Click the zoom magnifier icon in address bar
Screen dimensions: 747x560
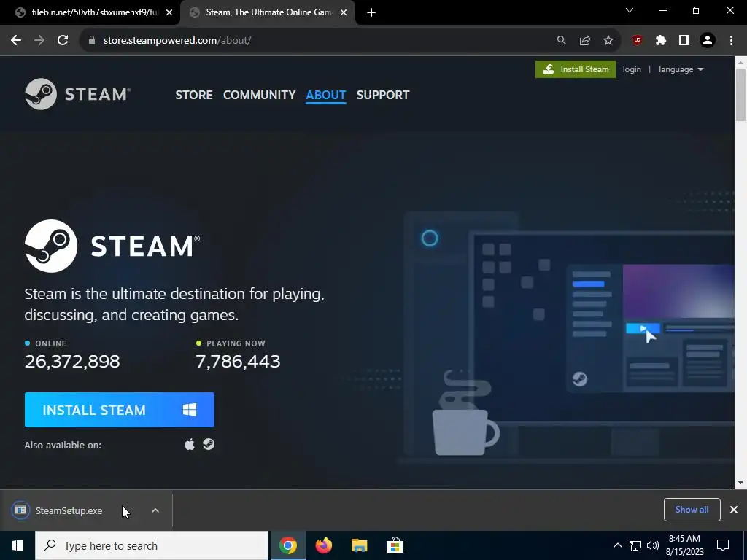pos(562,41)
